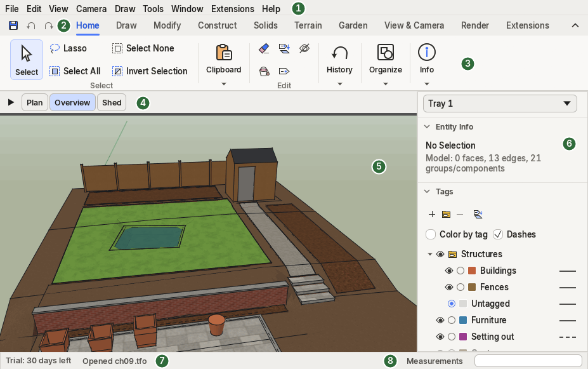The image size is (588, 369).
Task: Collapse the ribbon with chevron
Action: point(575,25)
